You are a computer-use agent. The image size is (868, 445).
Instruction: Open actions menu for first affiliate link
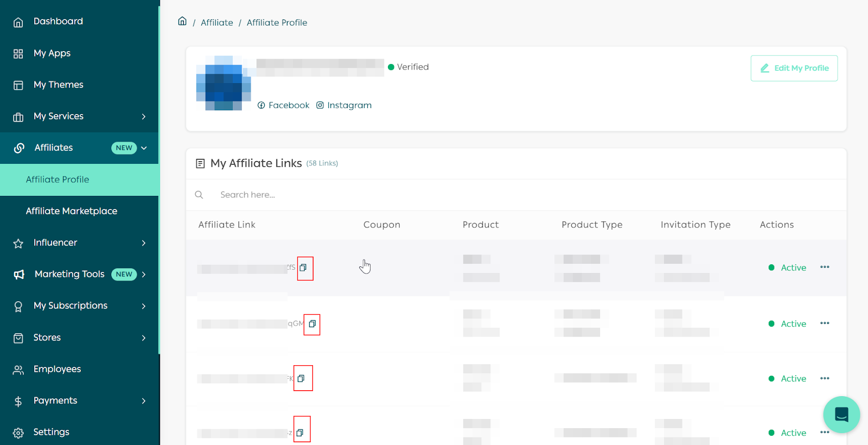point(825,267)
